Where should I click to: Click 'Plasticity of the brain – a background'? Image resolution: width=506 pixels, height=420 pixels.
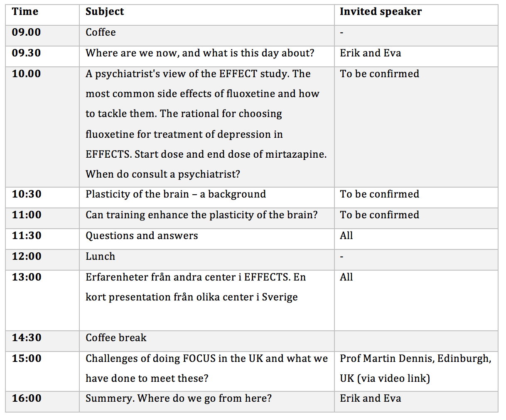coord(176,194)
